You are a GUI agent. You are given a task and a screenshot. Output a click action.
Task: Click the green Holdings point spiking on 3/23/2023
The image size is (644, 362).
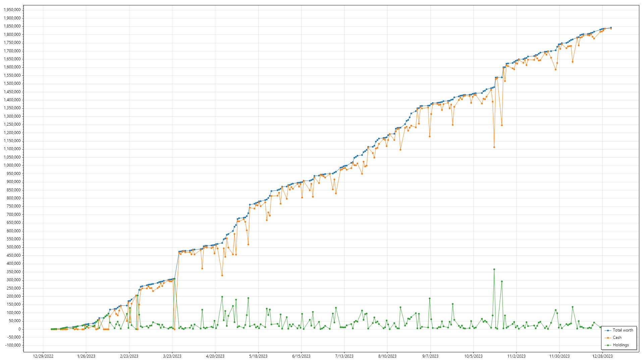(x=174, y=279)
